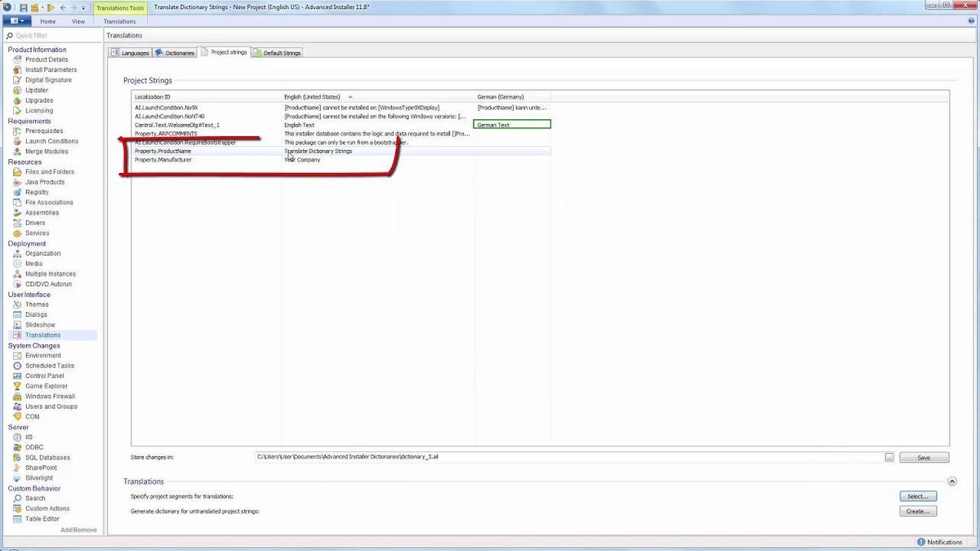The width and height of the screenshot is (980, 551).
Task: Open Product Details page icon
Action: click(x=18, y=60)
